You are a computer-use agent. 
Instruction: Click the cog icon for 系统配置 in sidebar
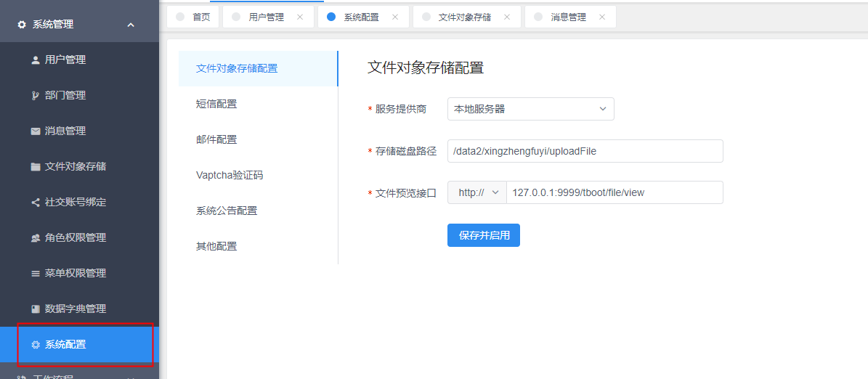point(36,344)
